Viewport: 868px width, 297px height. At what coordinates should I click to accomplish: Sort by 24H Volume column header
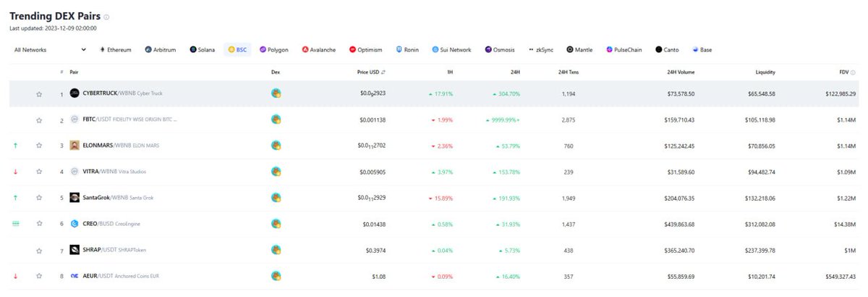pos(680,72)
